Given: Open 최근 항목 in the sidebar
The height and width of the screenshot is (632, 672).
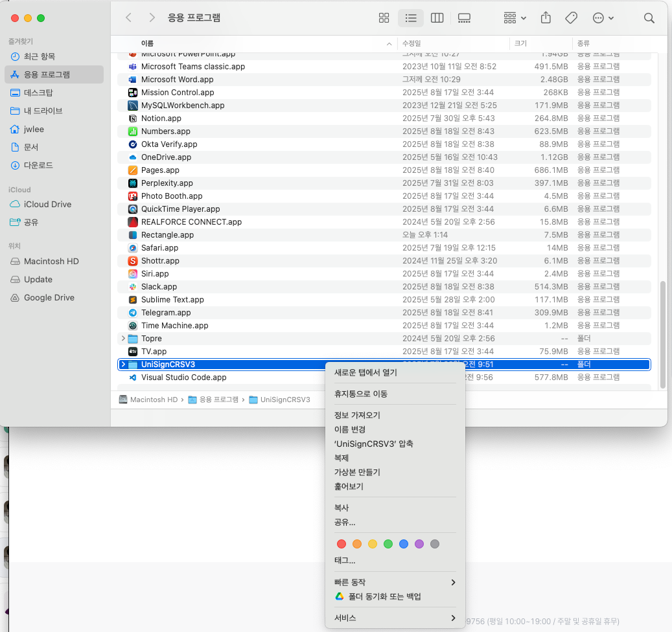Looking at the screenshot, I should point(54,56).
